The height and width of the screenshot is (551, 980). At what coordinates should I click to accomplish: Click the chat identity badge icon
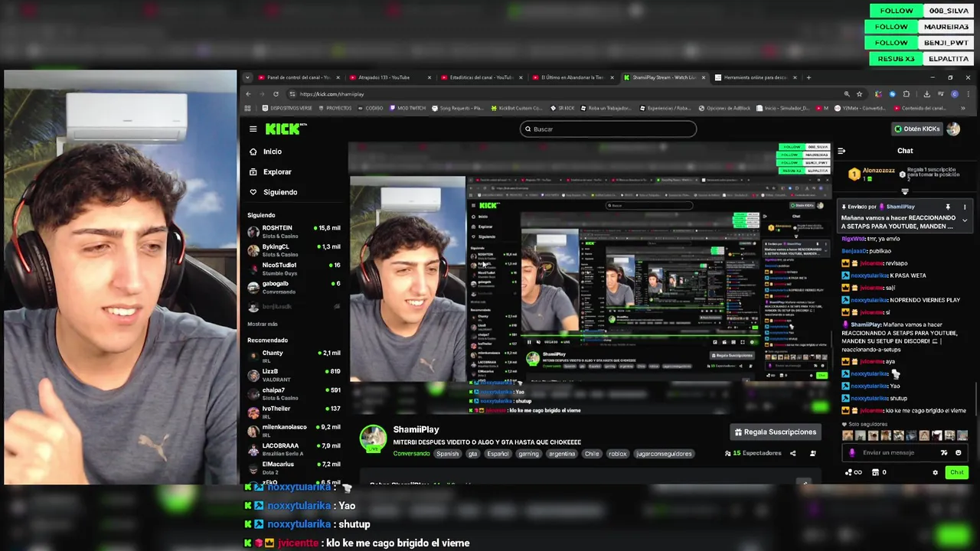[852, 452]
